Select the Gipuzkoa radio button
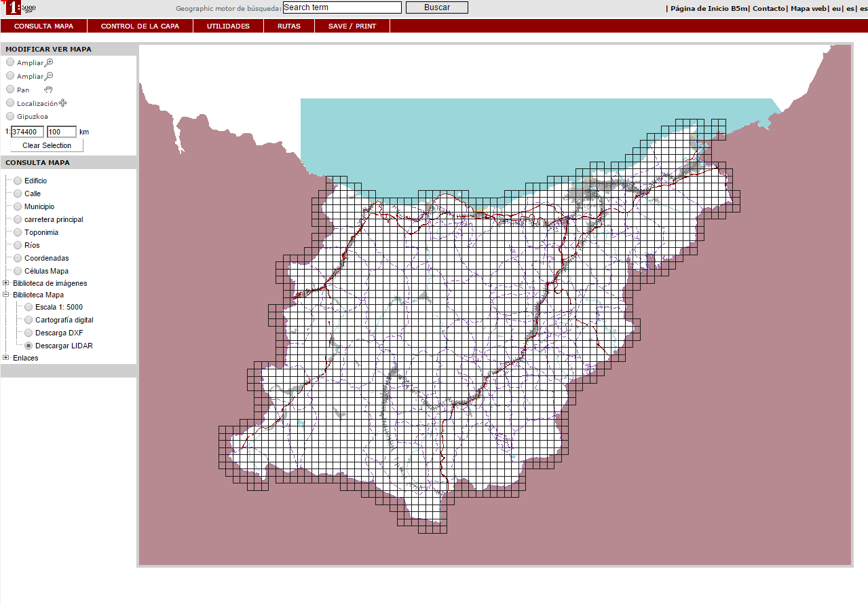Viewport: 868px width, 605px height. click(10, 116)
